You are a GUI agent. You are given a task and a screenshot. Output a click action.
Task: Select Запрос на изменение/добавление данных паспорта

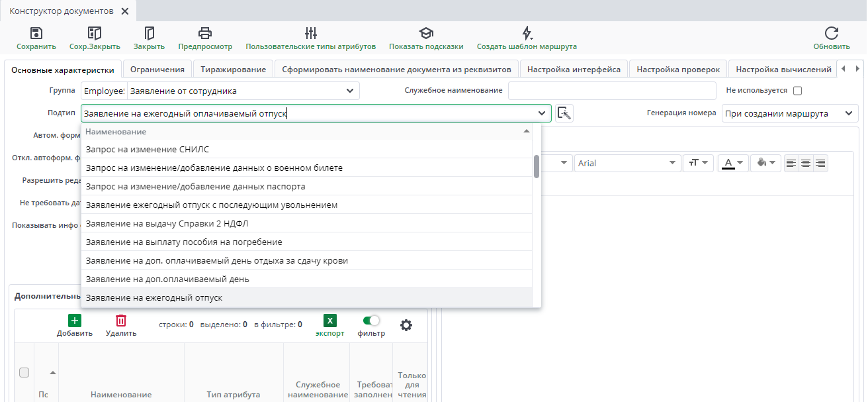click(x=307, y=186)
